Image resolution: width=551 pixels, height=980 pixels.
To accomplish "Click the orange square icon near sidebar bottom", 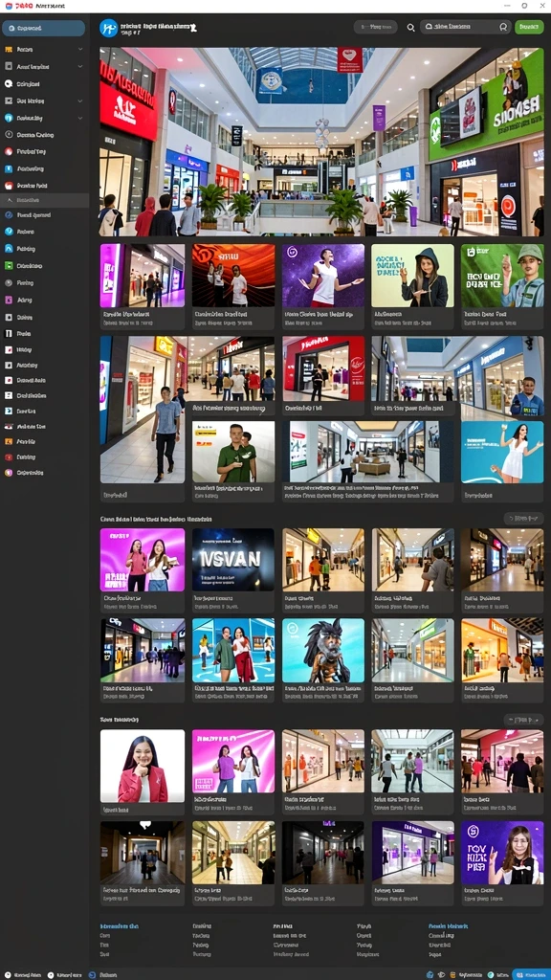I will (8, 441).
